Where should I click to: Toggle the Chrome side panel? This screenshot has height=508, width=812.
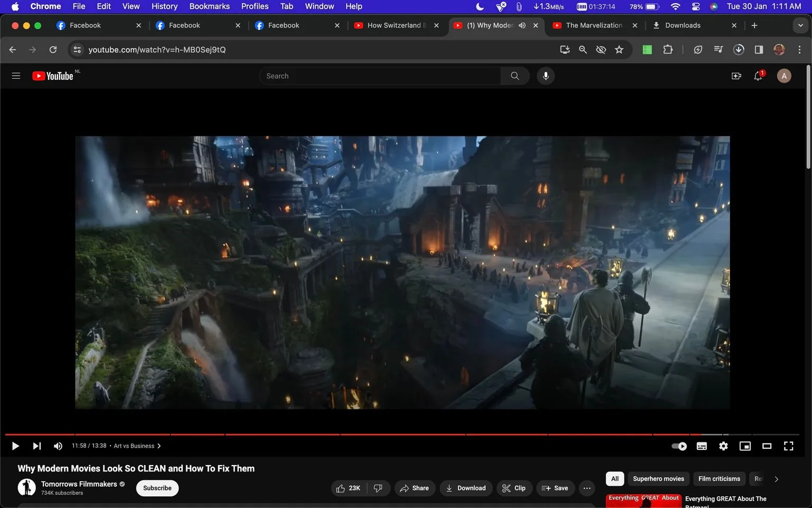click(x=759, y=50)
